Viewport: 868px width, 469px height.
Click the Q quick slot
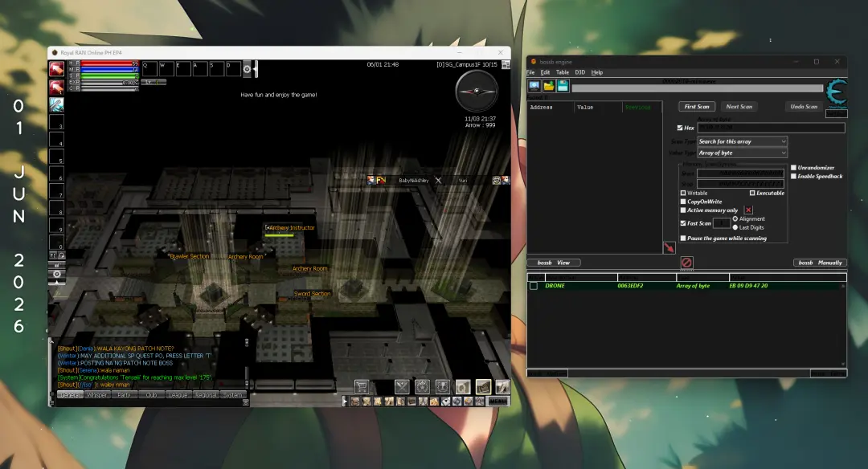[x=150, y=68]
